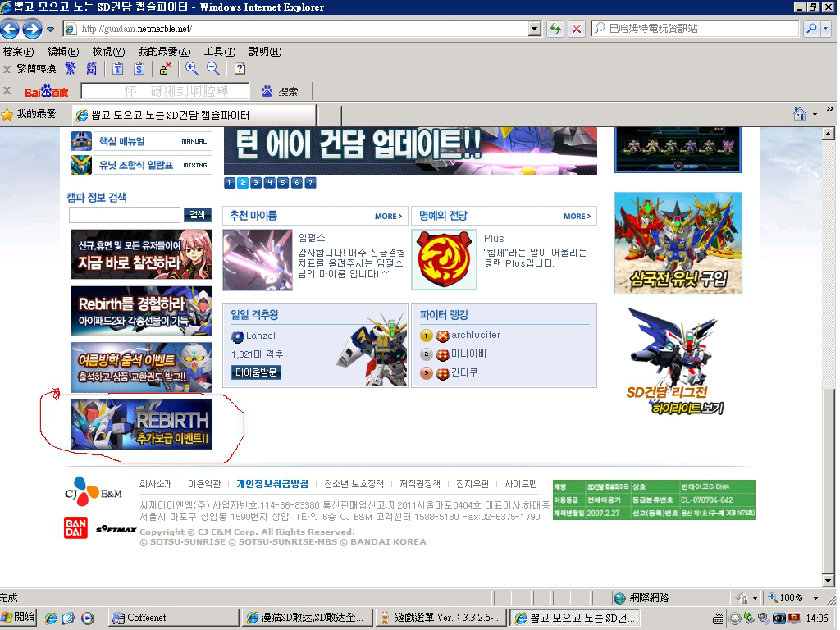Select the SD건담 캡슐파이터 browser tab
Viewport: 840px width, 630px height.
(194, 115)
